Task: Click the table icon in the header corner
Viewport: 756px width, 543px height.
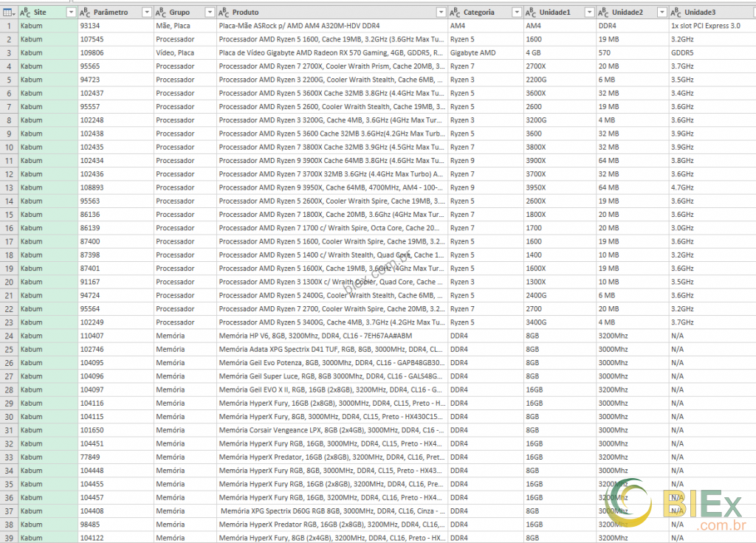Action: pyautogui.click(x=9, y=12)
